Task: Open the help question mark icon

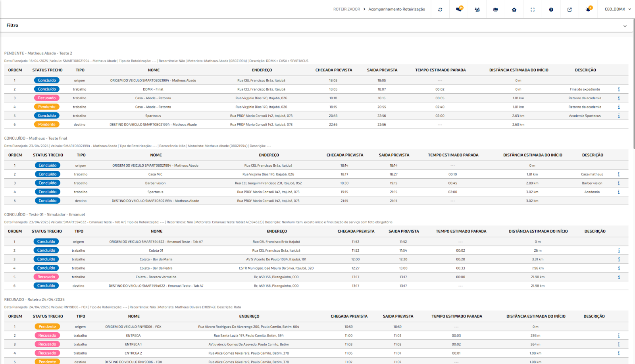Action: [551, 10]
